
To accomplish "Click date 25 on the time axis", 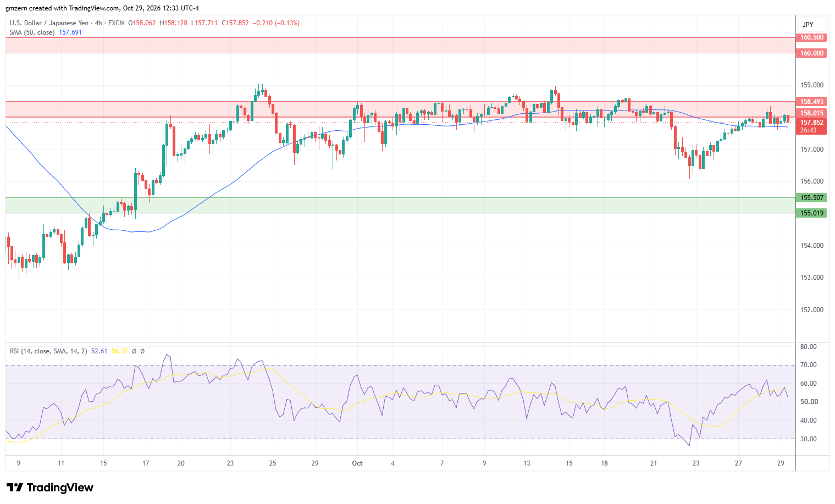I will (x=273, y=463).
